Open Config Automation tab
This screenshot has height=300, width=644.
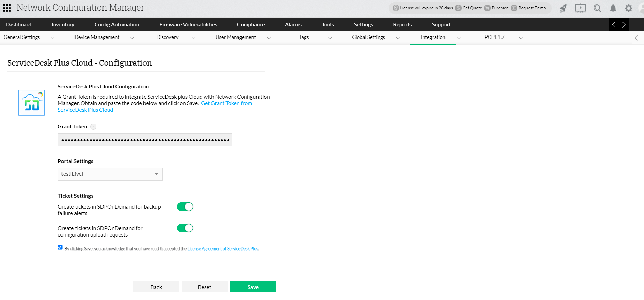click(x=117, y=25)
